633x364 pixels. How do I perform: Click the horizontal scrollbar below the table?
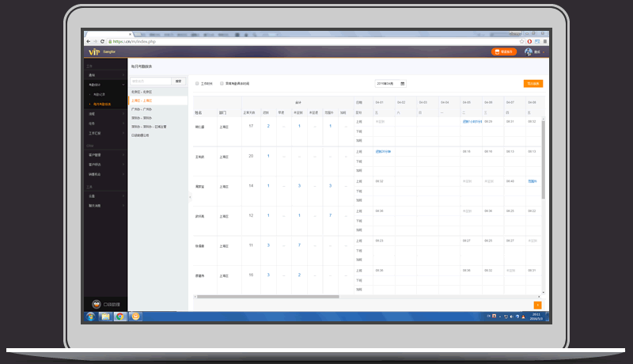point(267,297)
